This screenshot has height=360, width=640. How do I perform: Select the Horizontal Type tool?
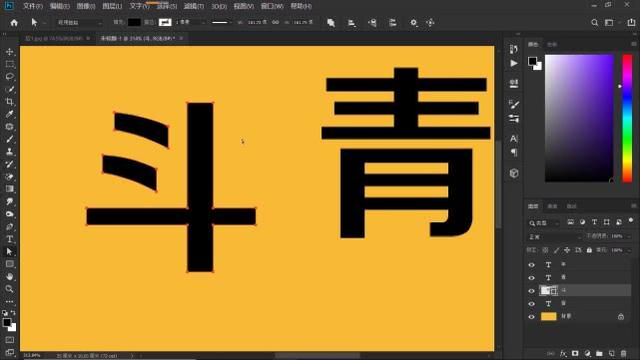(x=10, y=239)
